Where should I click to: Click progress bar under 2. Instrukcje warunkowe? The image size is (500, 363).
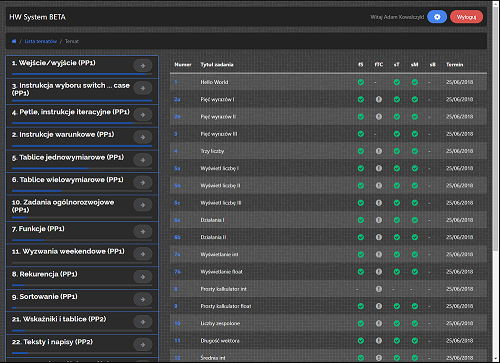[x=82, y=146]
